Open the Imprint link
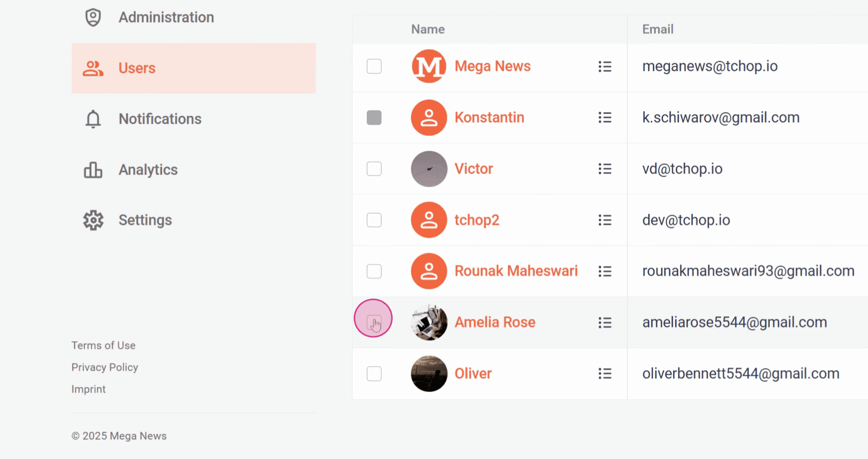The image size is (868, 459). pyautogui.click(x=89, y=389)
